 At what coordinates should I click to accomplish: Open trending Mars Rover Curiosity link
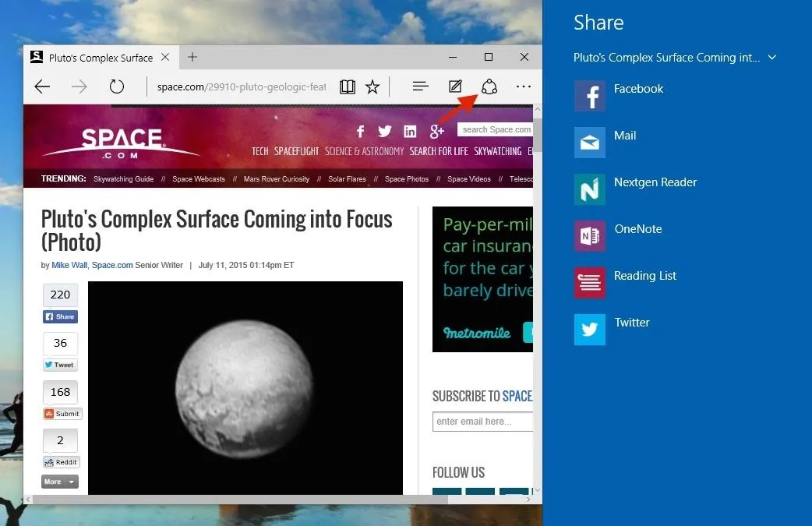point(277,179)
